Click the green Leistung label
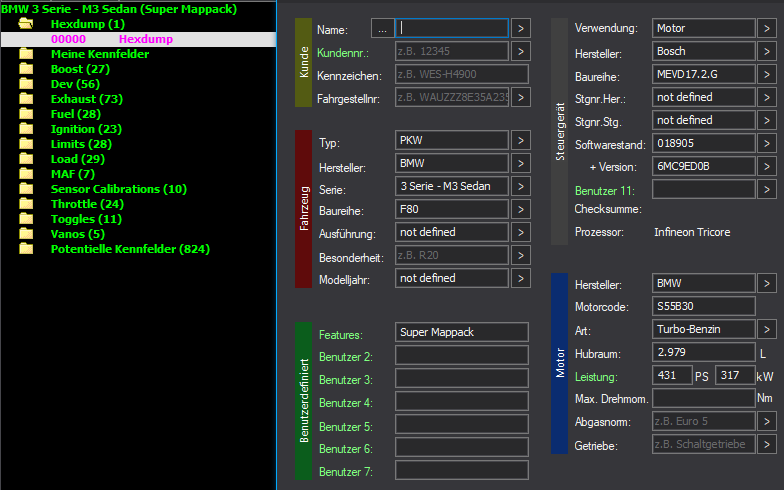The image size is (784, 490). pyautogui.click(x=596, y=377)
